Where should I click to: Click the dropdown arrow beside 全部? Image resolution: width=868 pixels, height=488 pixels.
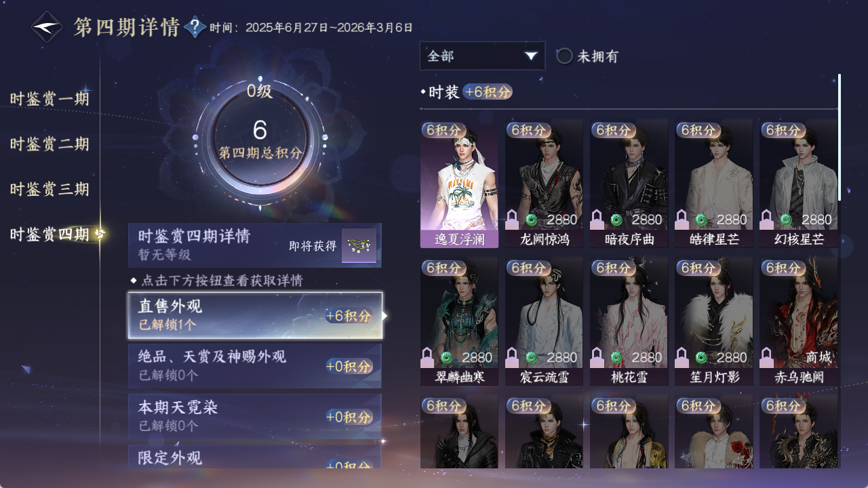pyautogui.click(x=531, y=56)
